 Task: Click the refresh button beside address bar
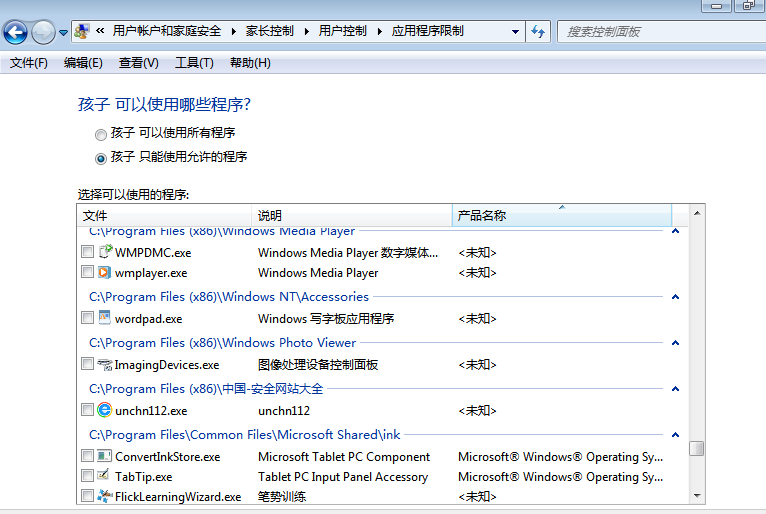[539, 31]
